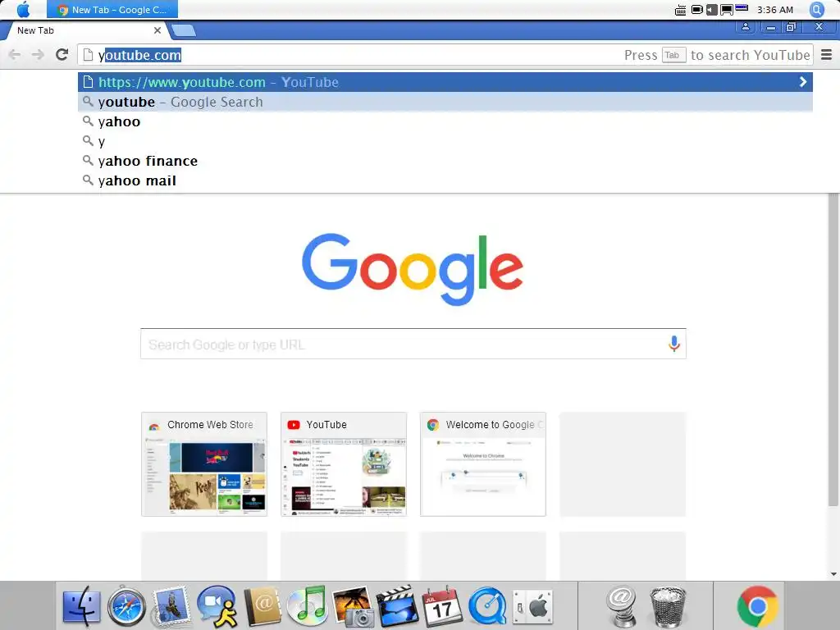Launch Finder from the dock
The width and height of the screenshot is (840, 630).
[81, 607]
